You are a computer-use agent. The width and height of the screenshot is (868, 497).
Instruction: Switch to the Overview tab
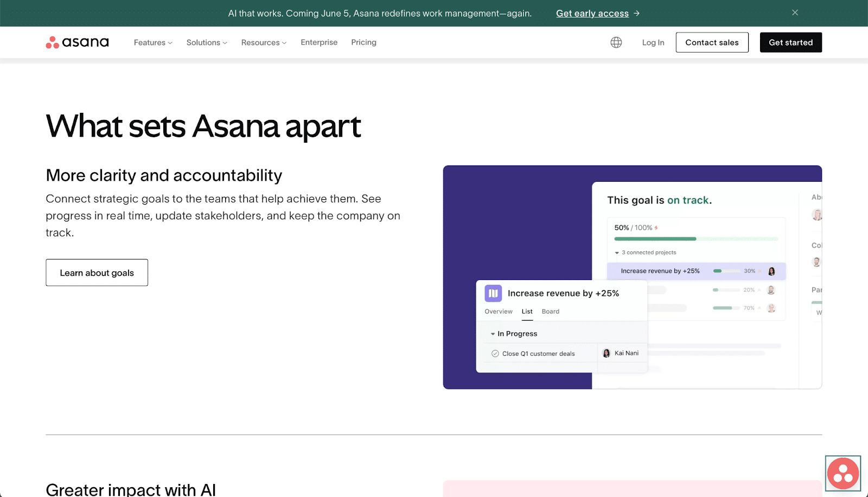[x=499, y=311]
